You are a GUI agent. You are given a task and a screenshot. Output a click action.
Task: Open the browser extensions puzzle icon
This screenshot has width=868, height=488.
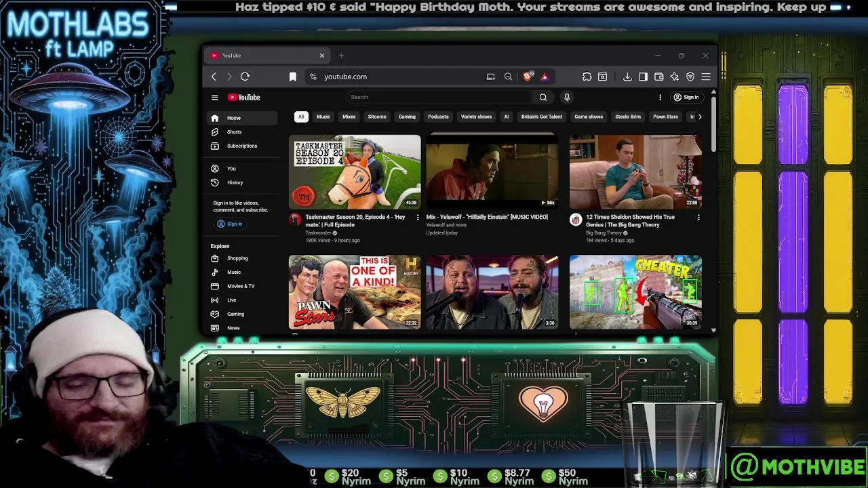tap(587, 77)
